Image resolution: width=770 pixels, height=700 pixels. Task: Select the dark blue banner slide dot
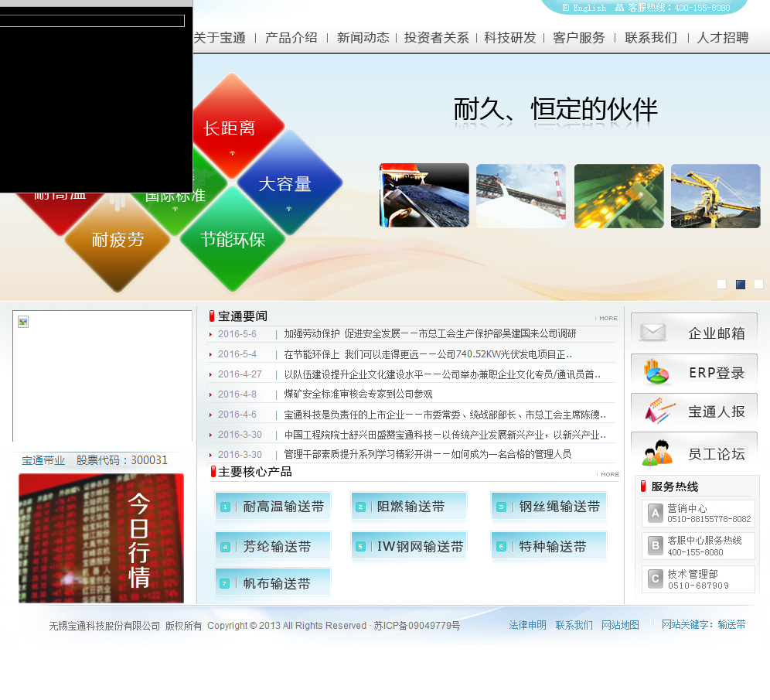point(741,284)
